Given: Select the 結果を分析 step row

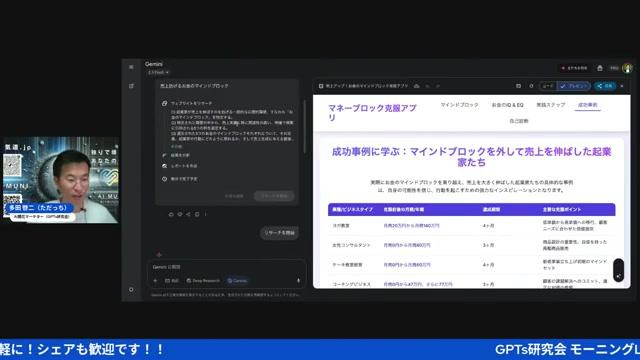Looking at the screenshot, I should (176, 155).
